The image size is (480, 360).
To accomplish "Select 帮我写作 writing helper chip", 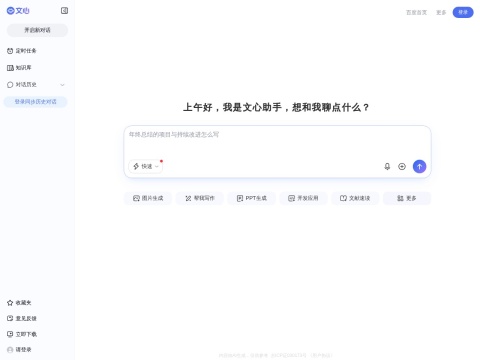I will [x=200, y=198].
